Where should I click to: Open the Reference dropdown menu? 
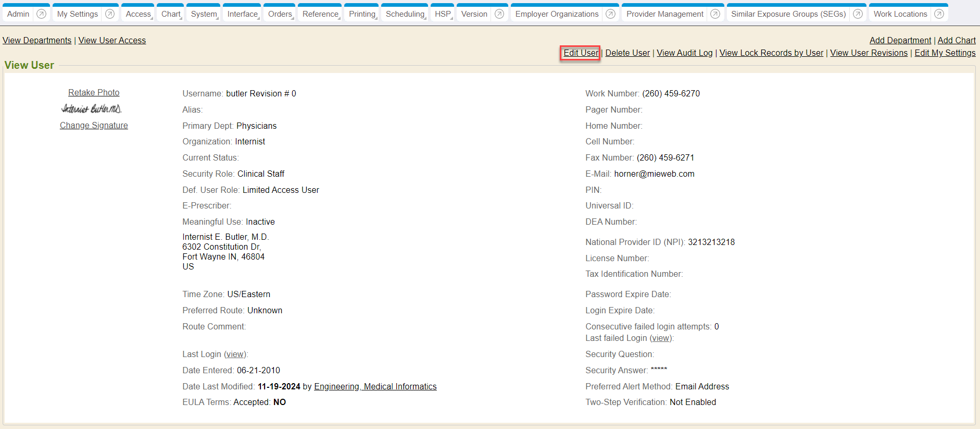click(x=320, y=14)
